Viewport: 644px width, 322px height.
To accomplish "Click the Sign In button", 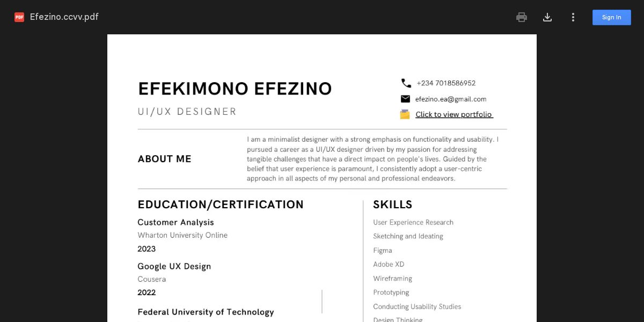I will pyautogui.click(x=611, y=17).
